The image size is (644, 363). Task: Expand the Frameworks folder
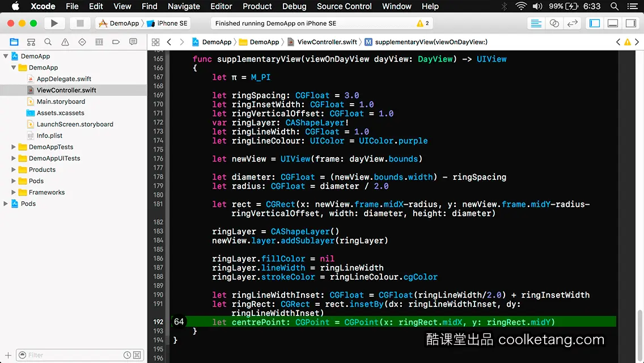click(x=14, y=192)
